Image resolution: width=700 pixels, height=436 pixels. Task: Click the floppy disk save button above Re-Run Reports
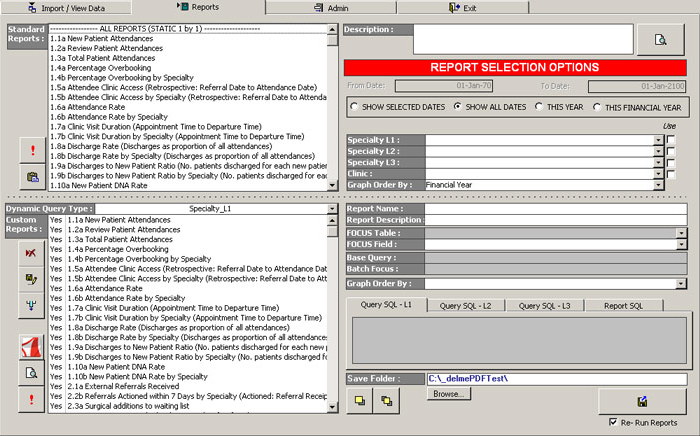pyautogui.click(x=642, y=402)
